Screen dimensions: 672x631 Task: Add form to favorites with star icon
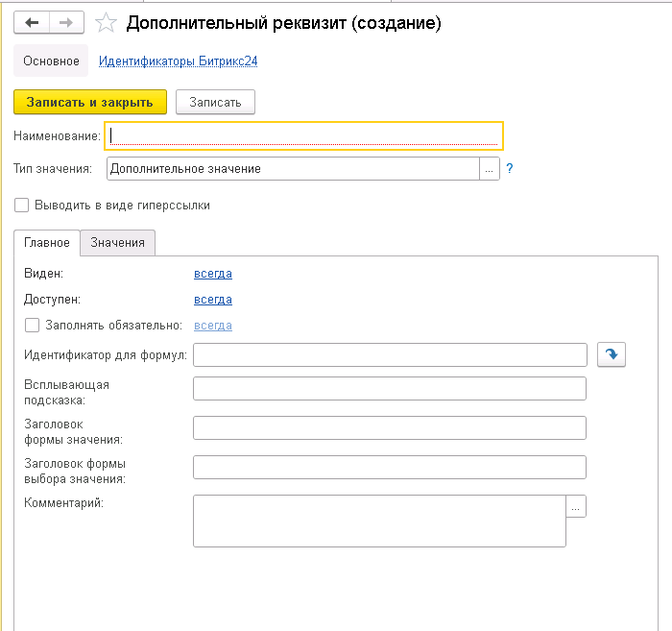107,23
